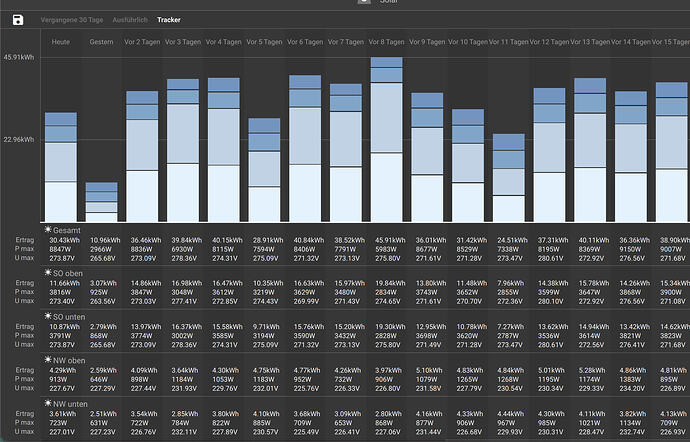The height and width of the screenshot is (442, 690).
Task: Select the Vor 8 Tagen column header
Action: [386, 42]
